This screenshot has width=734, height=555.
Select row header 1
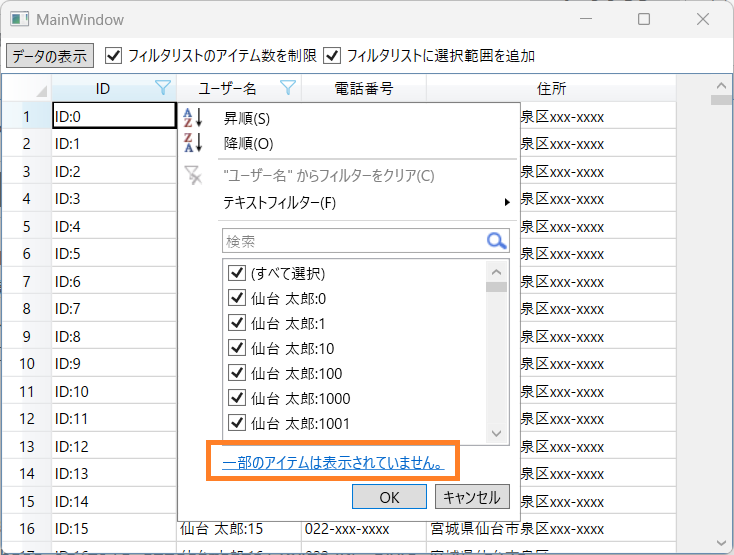(27, 116)
